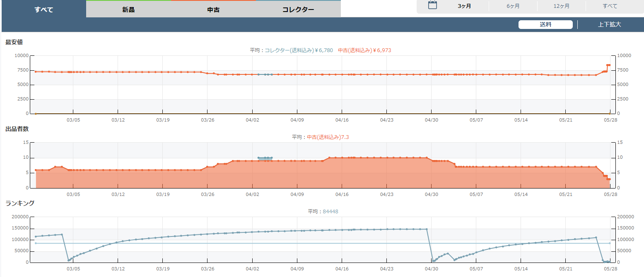The height and width of the screenshot is (277, 644).
Task: Switch to the 中古 tab
Action: 213,10
